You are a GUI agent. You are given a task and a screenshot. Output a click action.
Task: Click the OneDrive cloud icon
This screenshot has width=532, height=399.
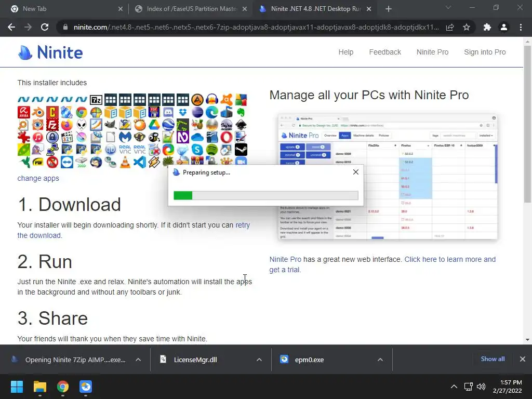coord(197,137)
